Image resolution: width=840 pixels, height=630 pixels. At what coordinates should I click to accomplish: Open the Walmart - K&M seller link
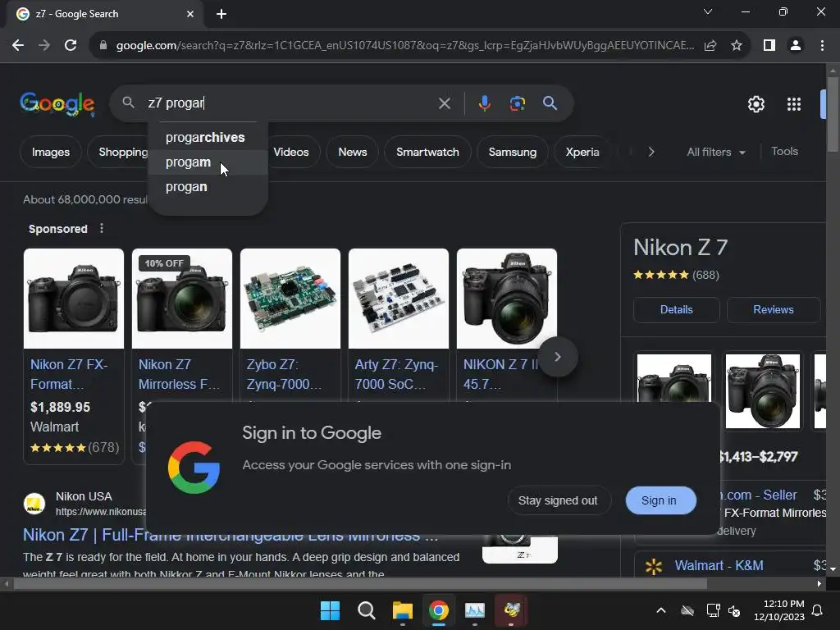[719, 566]
